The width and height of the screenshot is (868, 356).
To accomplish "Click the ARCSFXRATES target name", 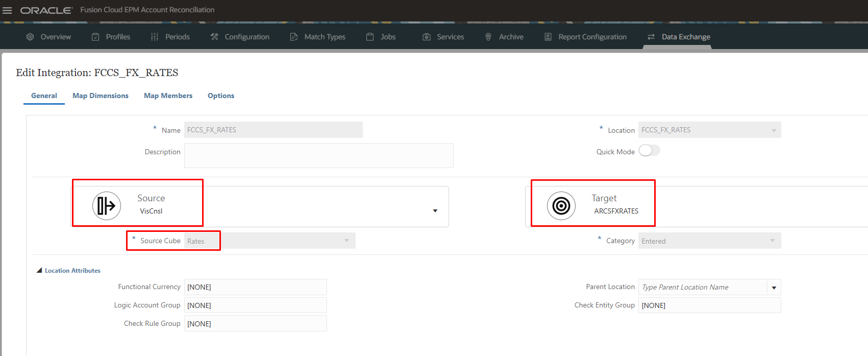I will (616, 211).
